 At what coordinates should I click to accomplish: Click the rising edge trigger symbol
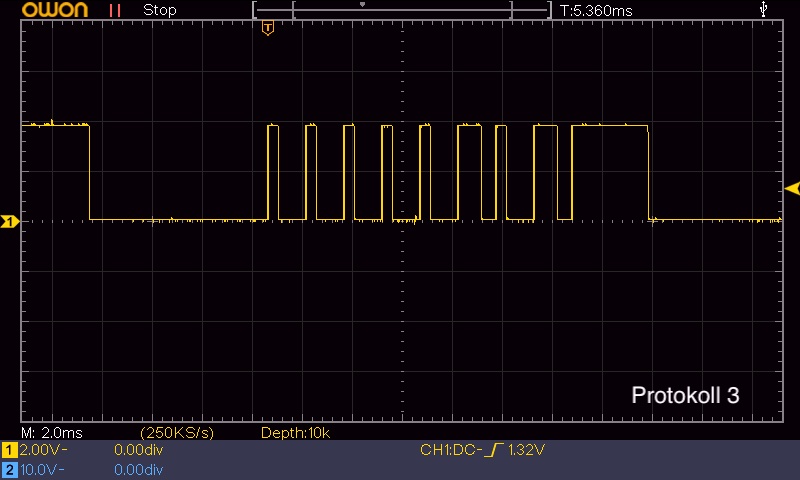[x=493, y=450]
